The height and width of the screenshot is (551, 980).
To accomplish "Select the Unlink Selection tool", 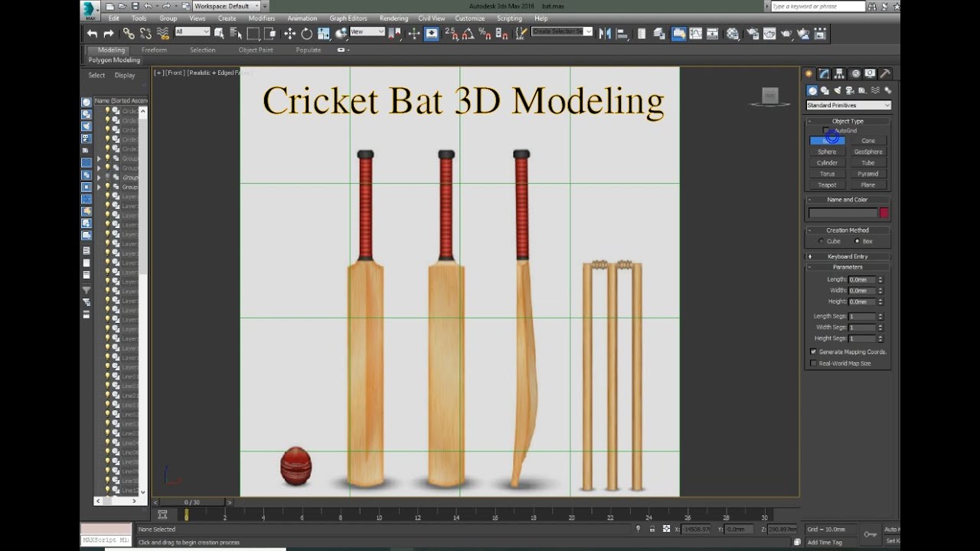I will pos(145,34).
